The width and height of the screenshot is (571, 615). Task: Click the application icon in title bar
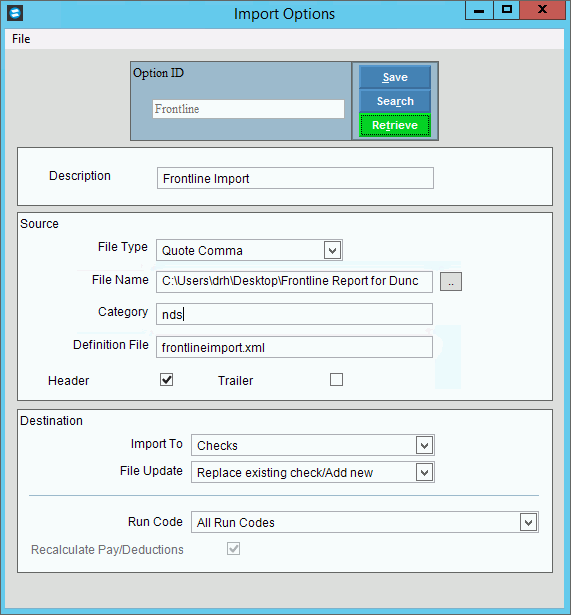click(x=15, y=13)
